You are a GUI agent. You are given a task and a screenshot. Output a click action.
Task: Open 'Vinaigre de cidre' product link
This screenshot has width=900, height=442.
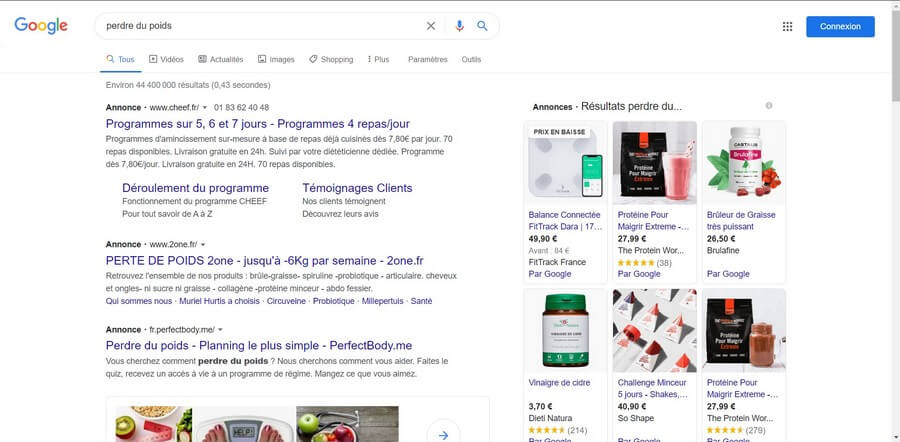coord(559,382)
